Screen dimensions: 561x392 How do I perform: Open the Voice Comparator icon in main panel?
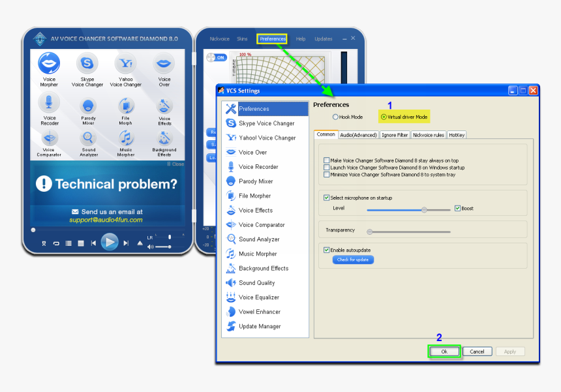pyautogui.click(x=49, y=138)
